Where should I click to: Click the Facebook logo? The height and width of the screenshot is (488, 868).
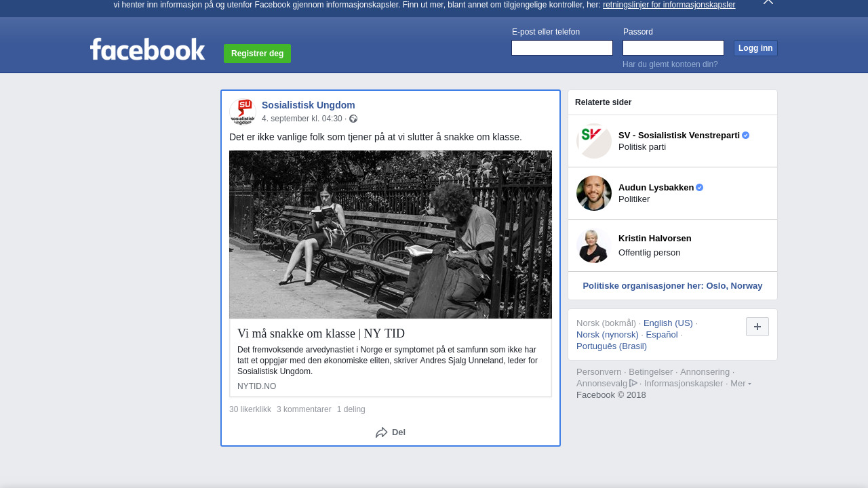[147, 49]
